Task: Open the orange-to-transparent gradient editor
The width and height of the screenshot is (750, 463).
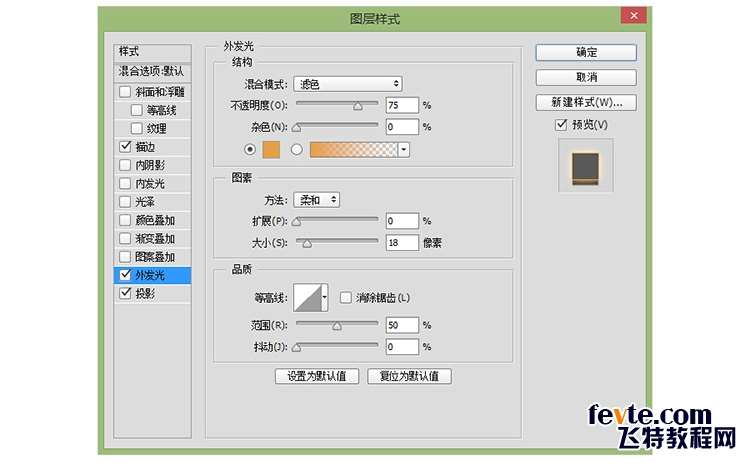Action: (353, 150)
